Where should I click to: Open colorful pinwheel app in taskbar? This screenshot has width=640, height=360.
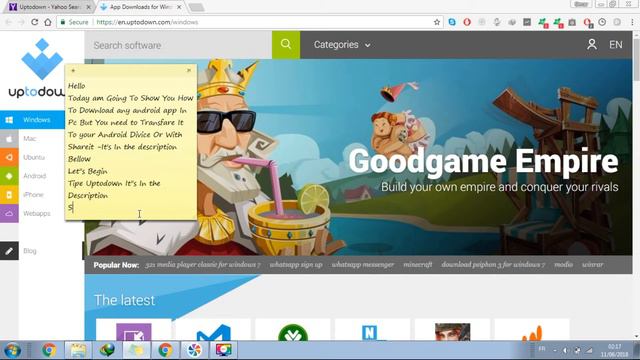coord(194,350)
